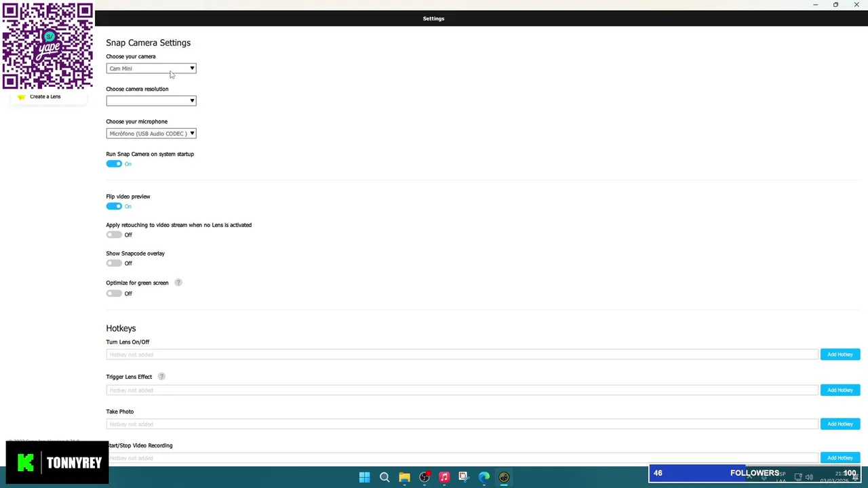Minimize the Settings window
Screen dimensions: 868x488
pyautogui.click(x=815, y=5)
